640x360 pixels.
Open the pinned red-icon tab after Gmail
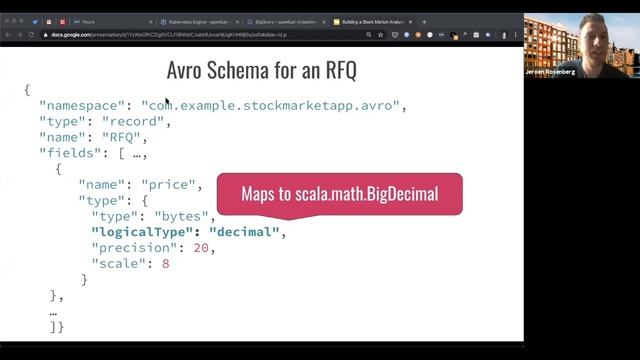[x=62, y=22]
